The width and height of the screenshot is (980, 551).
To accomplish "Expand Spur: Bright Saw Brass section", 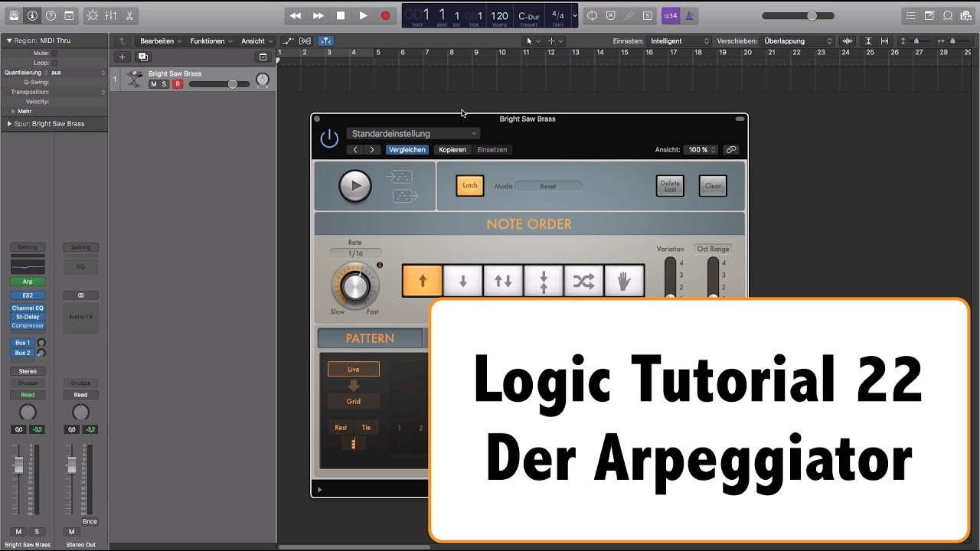I will pyautogui.click(x=9, y=123).
